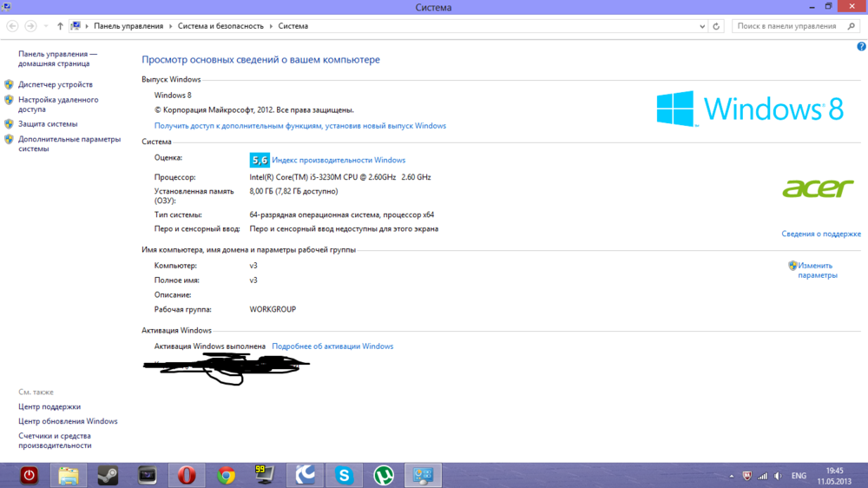Show hidden system tray icons
Screen dimensions: 868x488
[x=731, y=476]
